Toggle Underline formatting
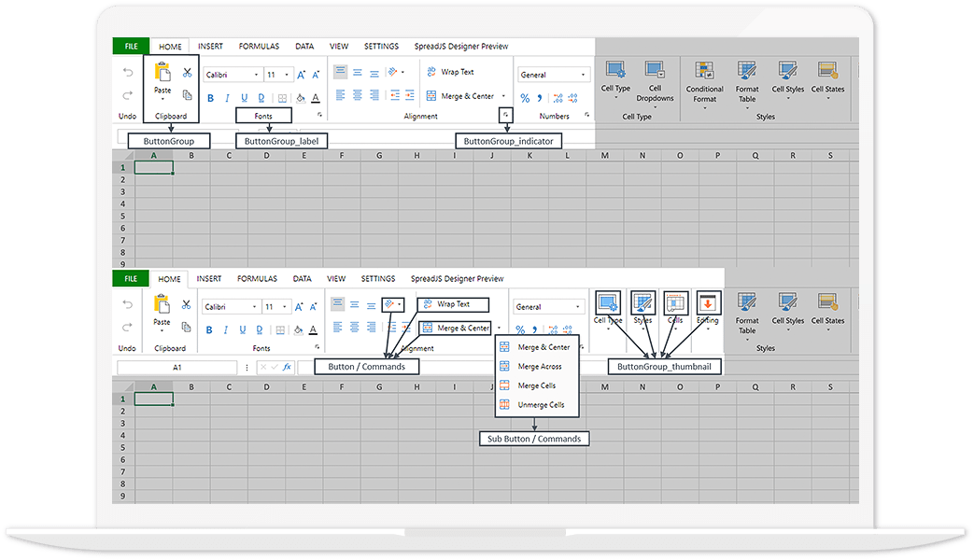This screenshot has width=974, height=560. pos(243,96)
